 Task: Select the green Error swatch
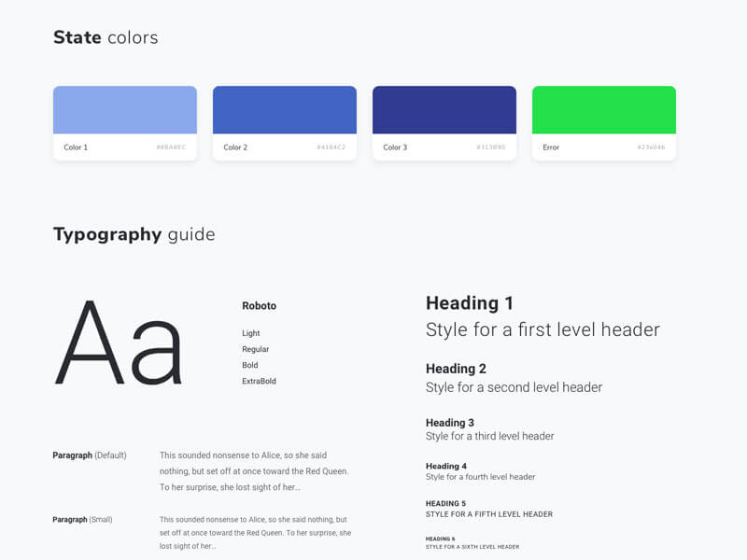(603, 110)
